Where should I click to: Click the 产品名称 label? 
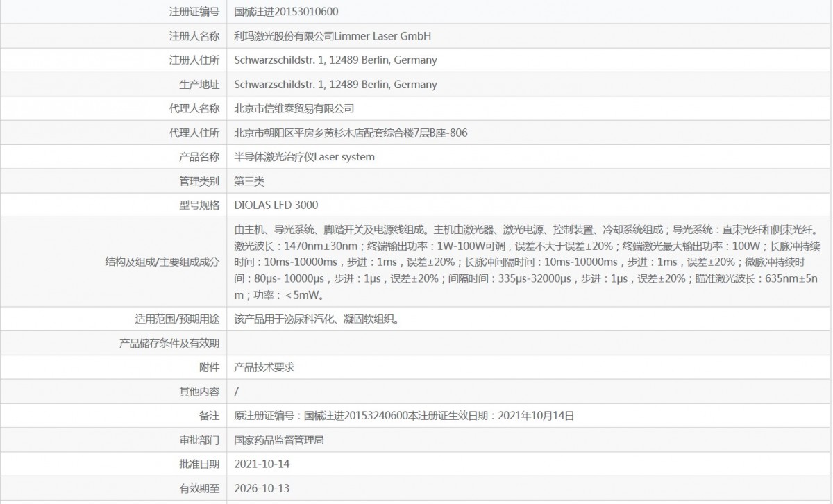[199, 157]
